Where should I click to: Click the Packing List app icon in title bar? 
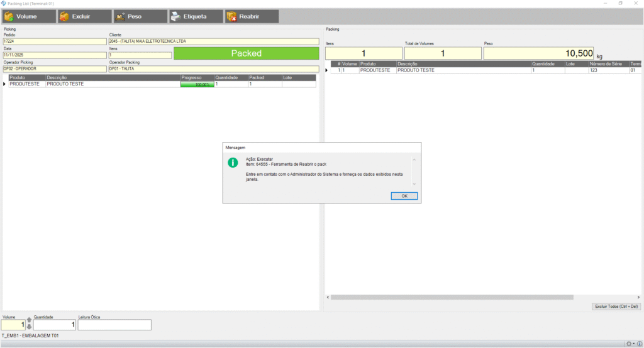4,3
